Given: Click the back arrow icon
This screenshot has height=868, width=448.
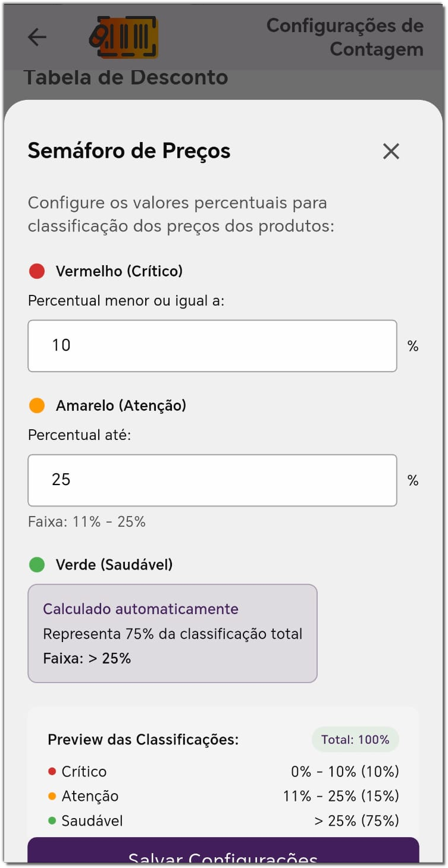Looking at the screenshot, I should (x=37, y=37).
